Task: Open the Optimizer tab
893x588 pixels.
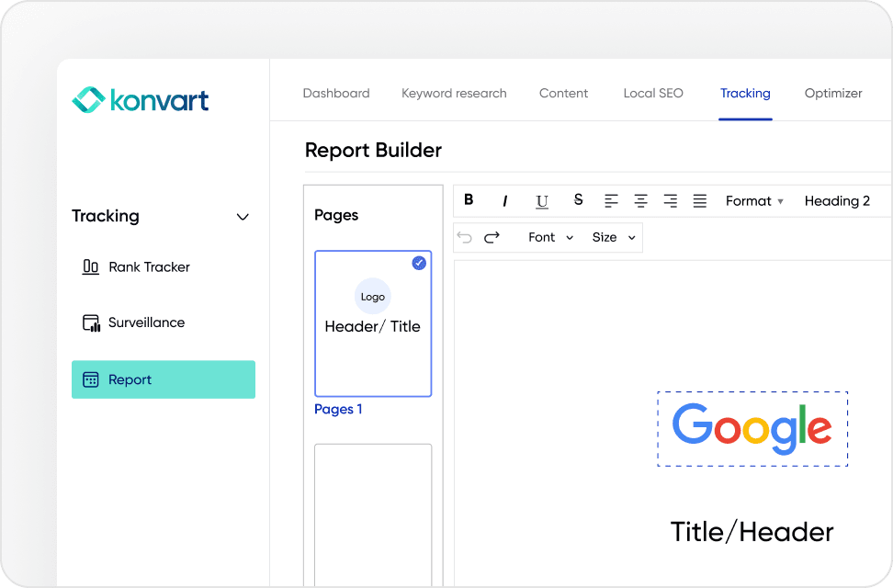Action: [x=833, y=93]
